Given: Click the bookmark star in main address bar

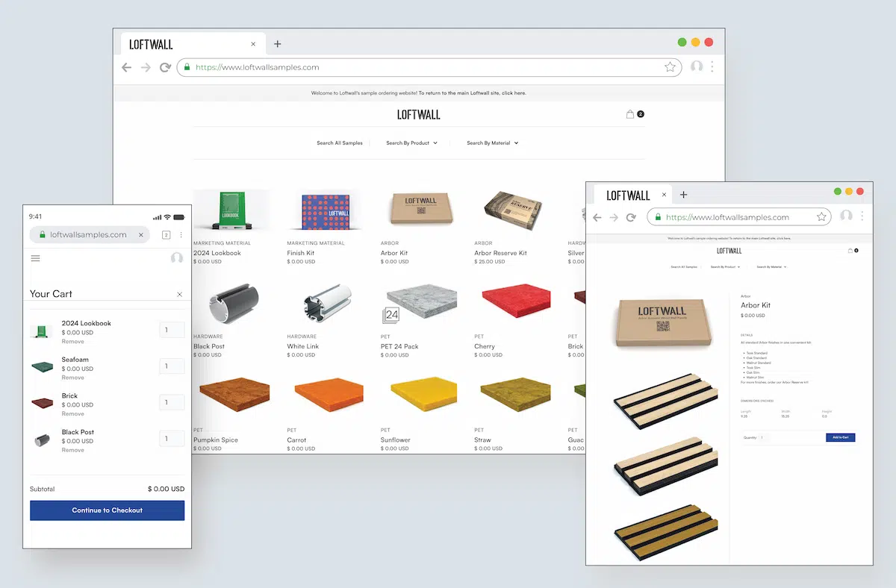Looking at the screenshot, I should point(670,67).
